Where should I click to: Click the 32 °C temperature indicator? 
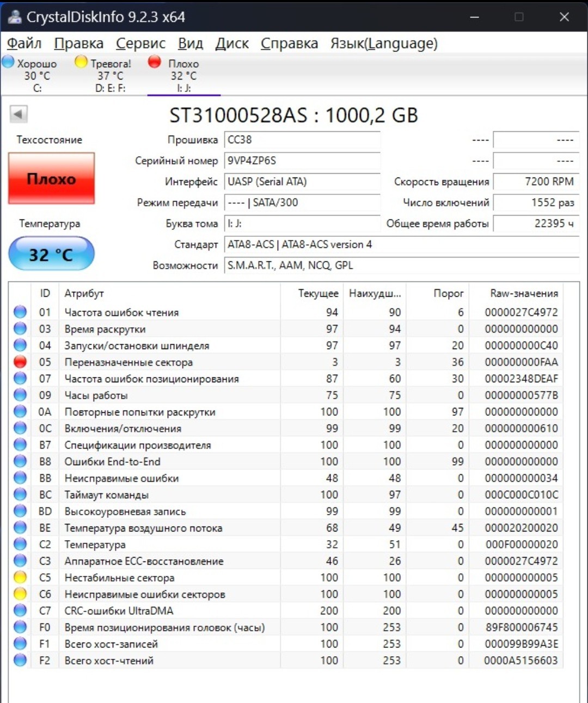tap(51, 254)
